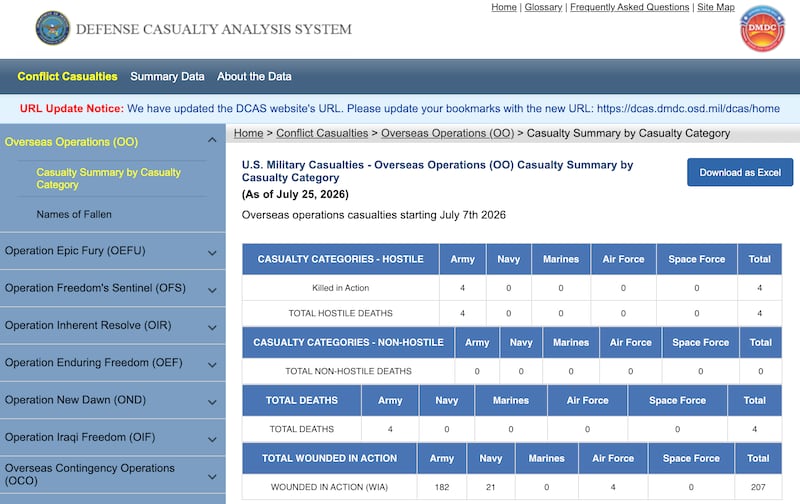This screenshot has height=504, width=800.
Task: Click Overseas Operations (OO) breadcrumb link
Action: click(x=447, y=133)
